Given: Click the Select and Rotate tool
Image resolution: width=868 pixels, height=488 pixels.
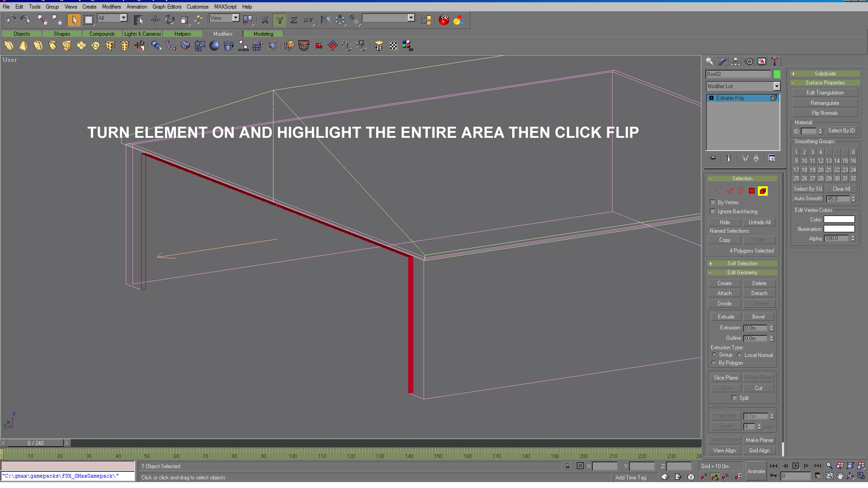Looking at the screenshot, I should pyautogui.click(x=170, y=20).
